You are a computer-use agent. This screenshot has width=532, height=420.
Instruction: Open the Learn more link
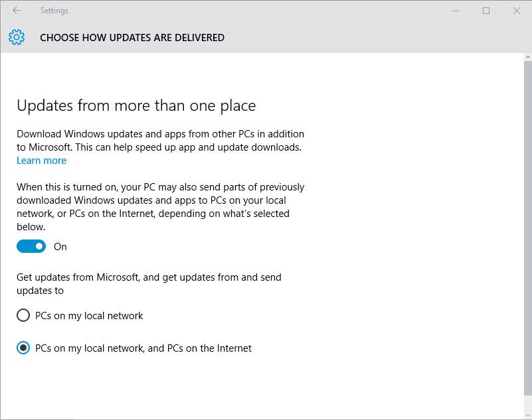[41, 161]
